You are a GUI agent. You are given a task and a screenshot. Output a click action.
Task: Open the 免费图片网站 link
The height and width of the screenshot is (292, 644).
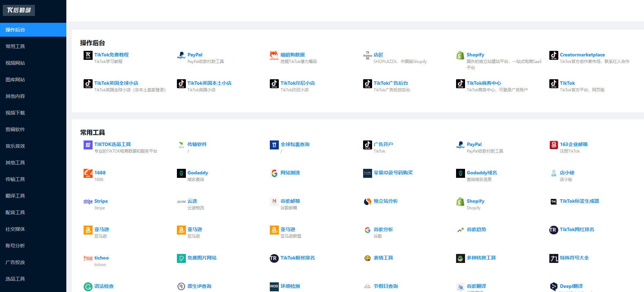click(x=202, y=258)
